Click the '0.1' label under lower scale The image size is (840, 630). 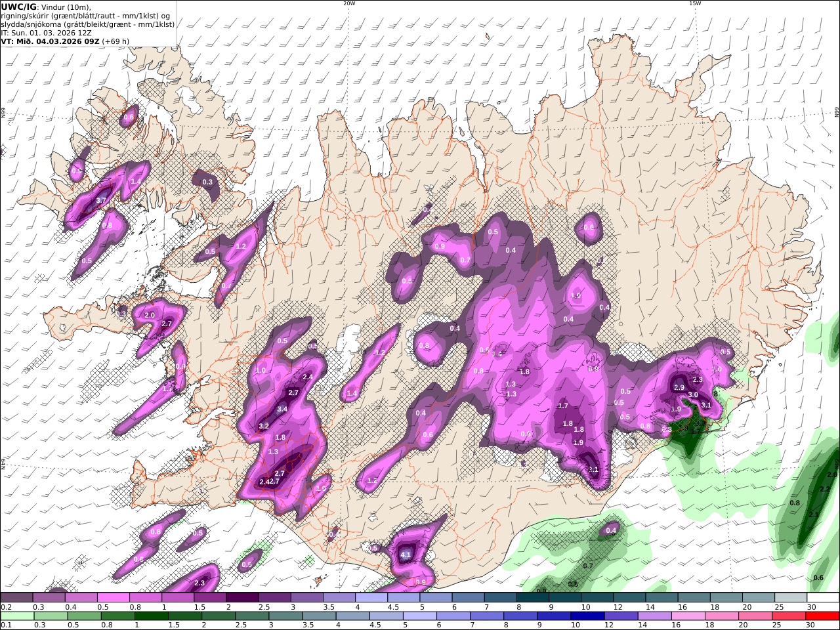[5, 625]
